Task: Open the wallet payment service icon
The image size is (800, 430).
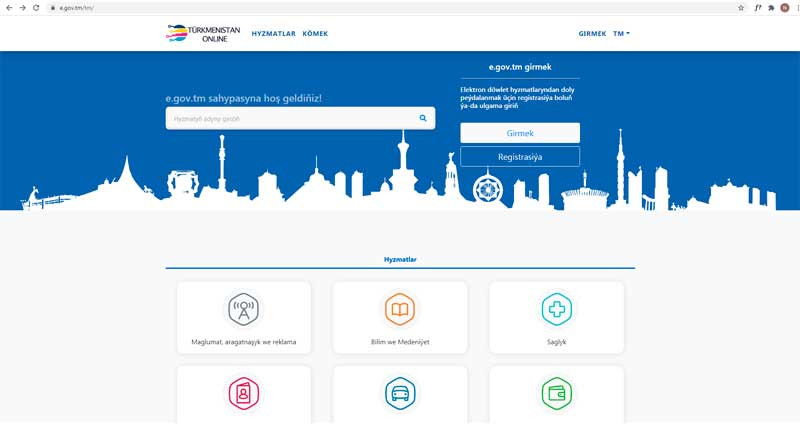Action: click(x=557, y=393)
